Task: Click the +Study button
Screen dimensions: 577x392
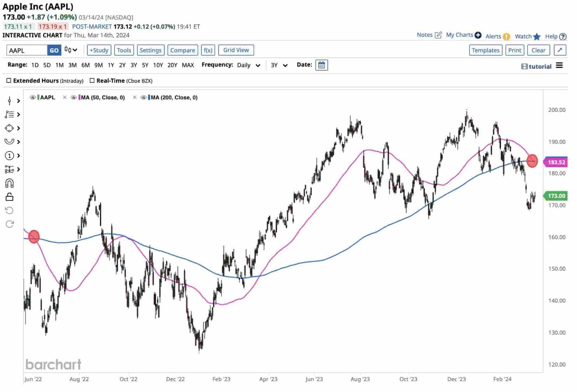Action: point(99,50)
